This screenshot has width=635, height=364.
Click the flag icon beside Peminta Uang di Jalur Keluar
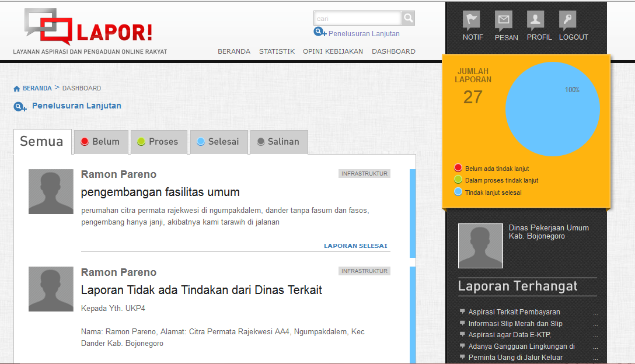(462, 357)
